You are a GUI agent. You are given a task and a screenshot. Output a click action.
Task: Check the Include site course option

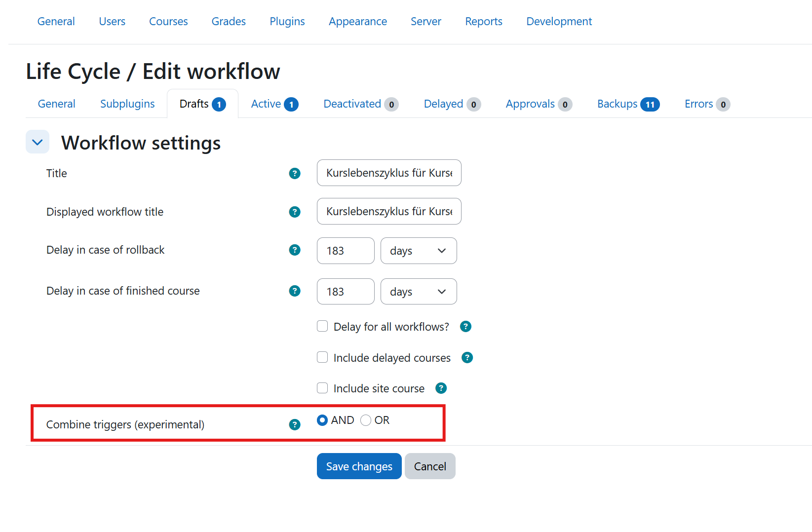(322, 388)
